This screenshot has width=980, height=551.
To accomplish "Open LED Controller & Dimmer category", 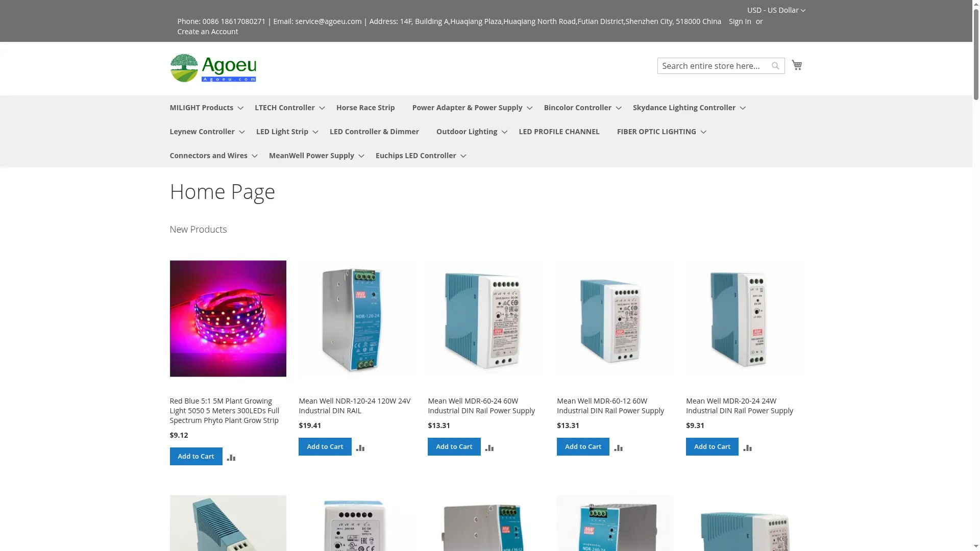I will click(x=374, y=132).
